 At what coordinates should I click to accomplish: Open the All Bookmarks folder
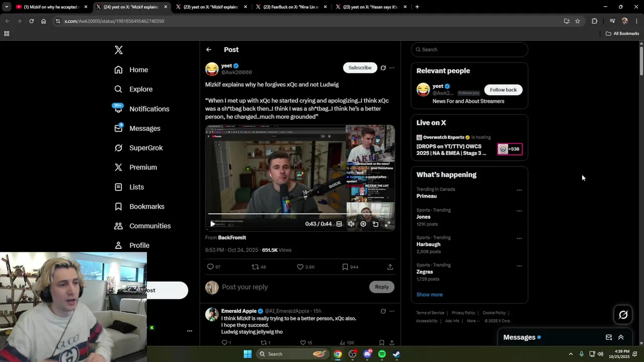click(x=622, y=34)
